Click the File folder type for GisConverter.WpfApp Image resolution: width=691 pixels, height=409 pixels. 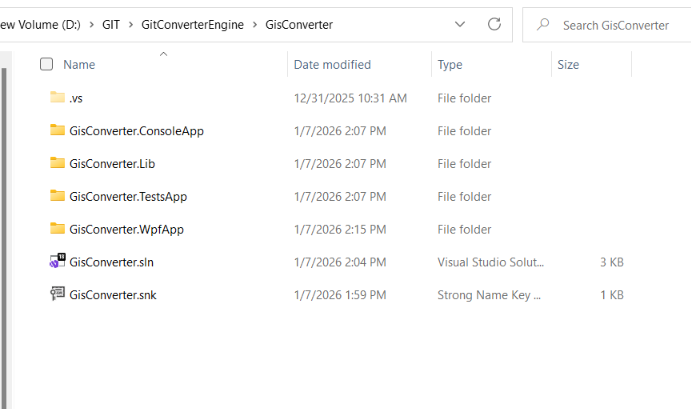click(x=464, y=230)
